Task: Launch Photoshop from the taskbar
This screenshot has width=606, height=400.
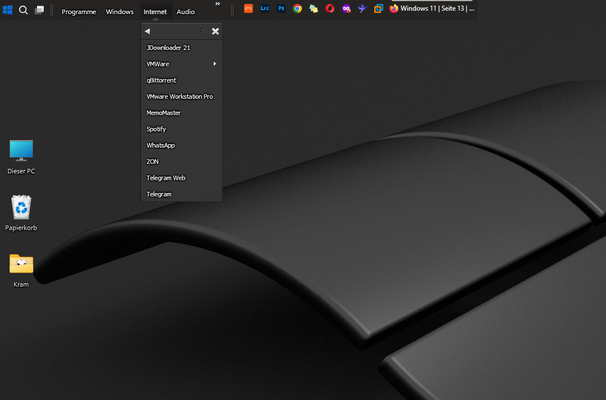Action: tap(281, 8)
